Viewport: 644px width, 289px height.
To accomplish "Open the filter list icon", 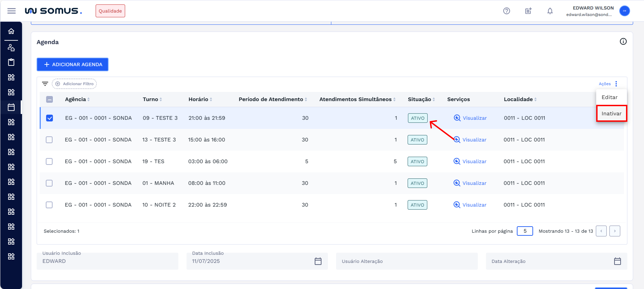I will tap(45, 84).
